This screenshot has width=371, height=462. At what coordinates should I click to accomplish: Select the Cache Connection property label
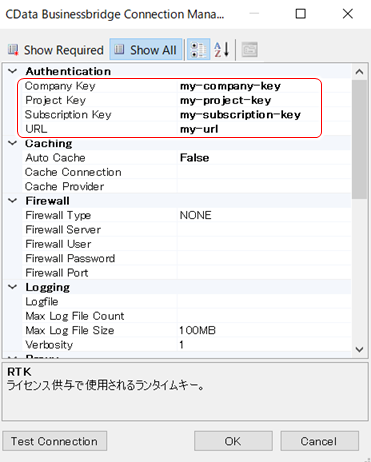[x=73, y=172]
